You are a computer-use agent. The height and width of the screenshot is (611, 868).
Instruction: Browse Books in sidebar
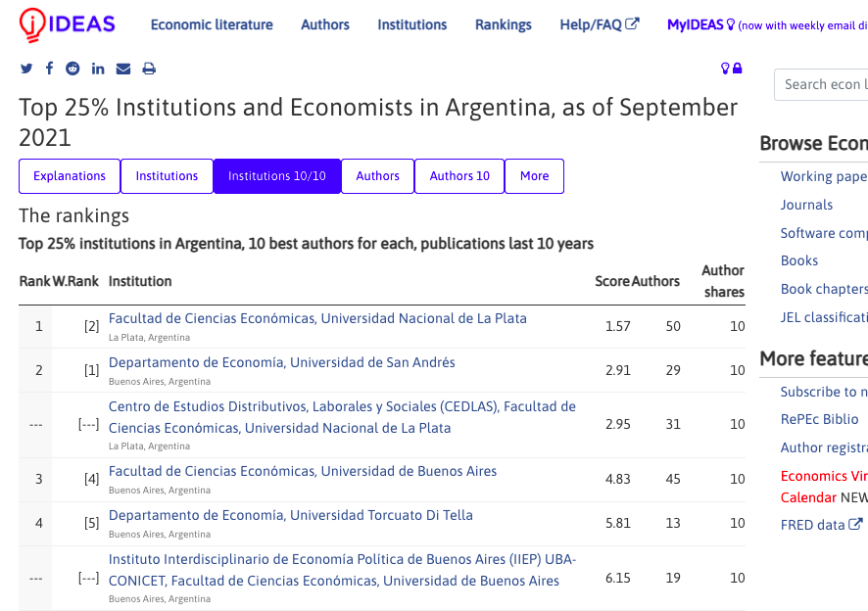(799, 260)
